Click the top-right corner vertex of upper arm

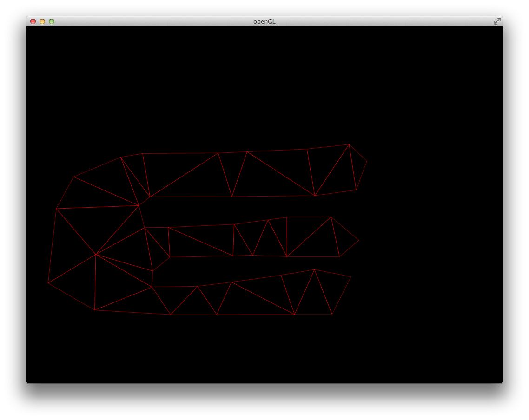tap(349, 144)
